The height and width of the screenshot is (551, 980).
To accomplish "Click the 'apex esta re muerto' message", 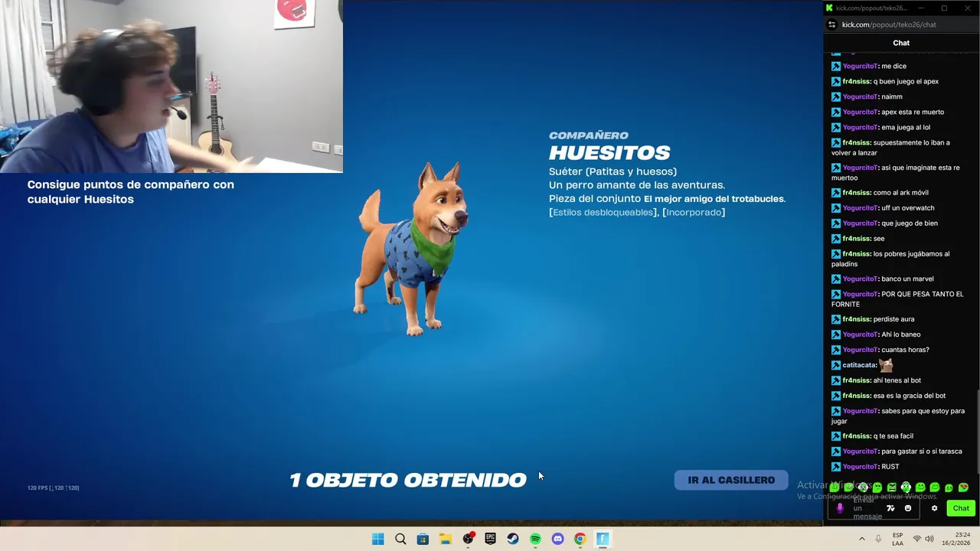I will [x=913, y=112].
